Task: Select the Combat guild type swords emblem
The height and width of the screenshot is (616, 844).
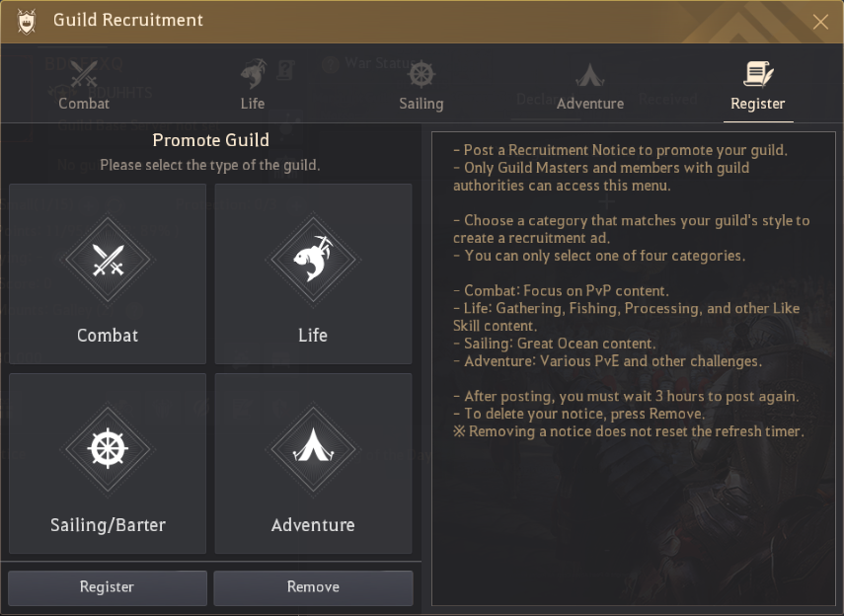Action: (x=108, y=261)
